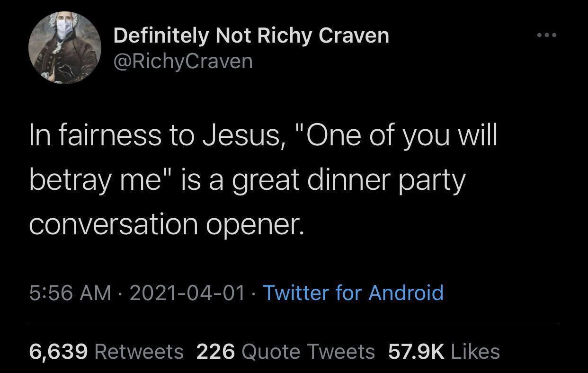Click the 6,639 retweet count

58,351
